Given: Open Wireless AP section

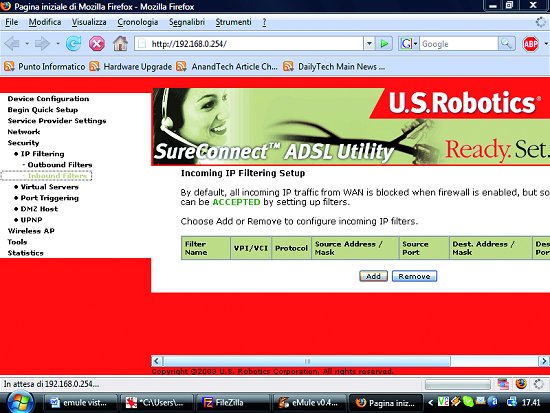Looking at the screenshot, I should [x=31, y=231].
